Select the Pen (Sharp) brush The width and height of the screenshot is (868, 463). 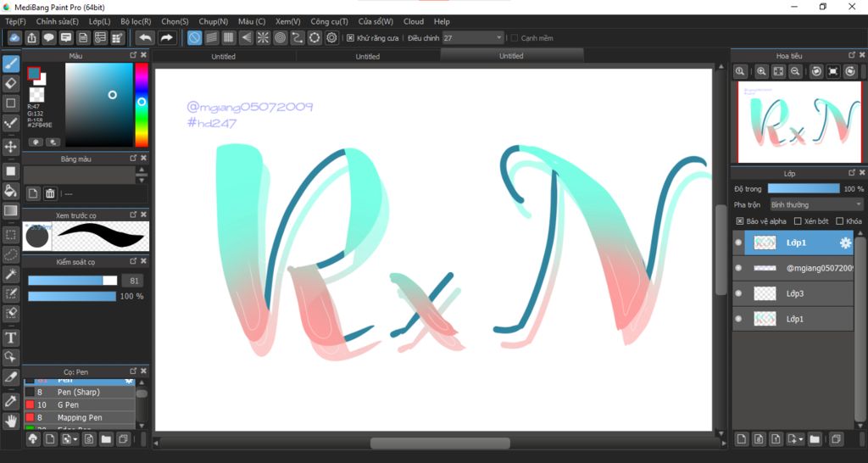tap(79, 392)
